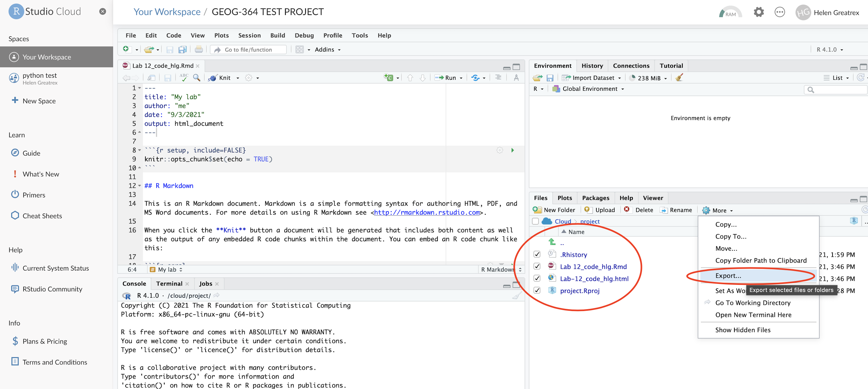
Task: Uncheck the Lab-12_code_hlg.html checkbox
Action: click(537, 278)
